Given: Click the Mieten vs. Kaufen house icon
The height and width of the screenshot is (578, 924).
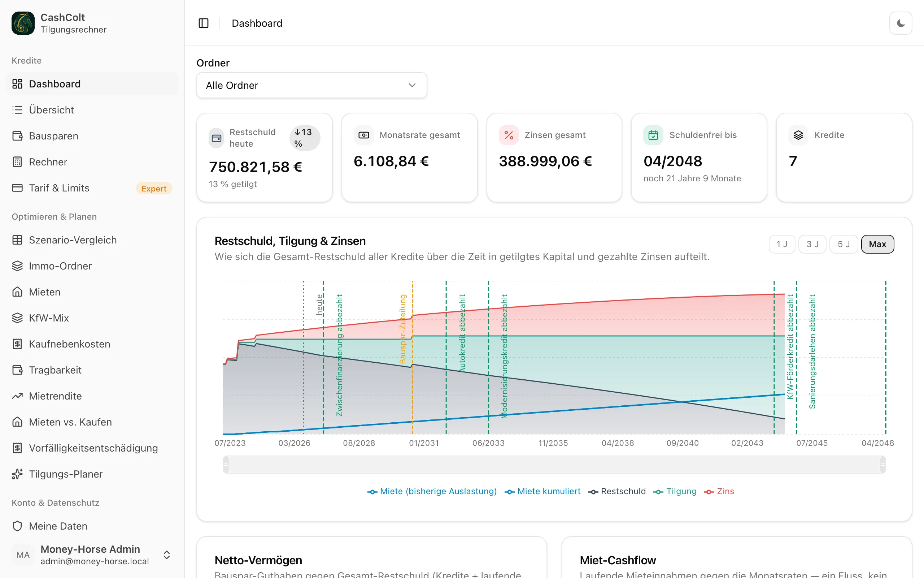Looking at the screenshot, I should [17, 422].
